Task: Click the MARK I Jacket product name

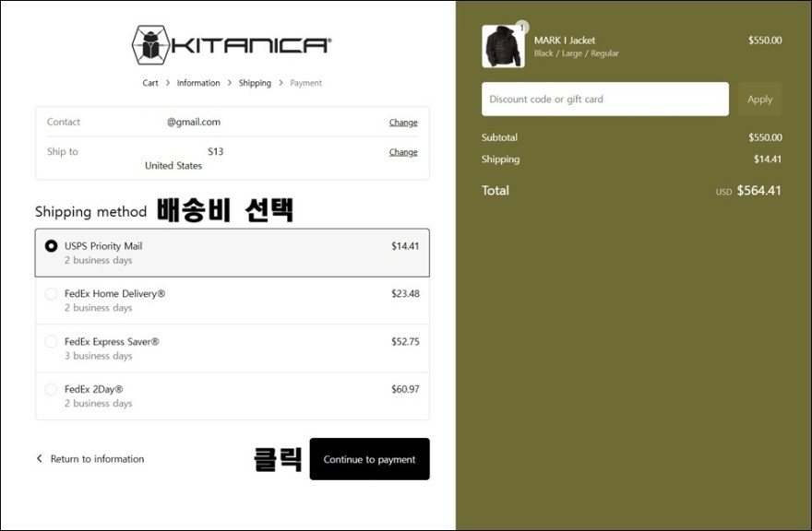Action: [x=565, y=40]
